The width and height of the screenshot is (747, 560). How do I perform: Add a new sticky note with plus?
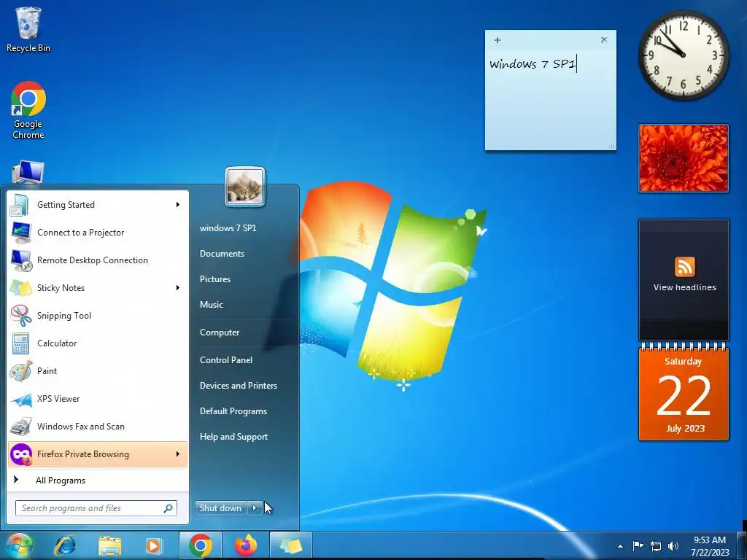498,40
